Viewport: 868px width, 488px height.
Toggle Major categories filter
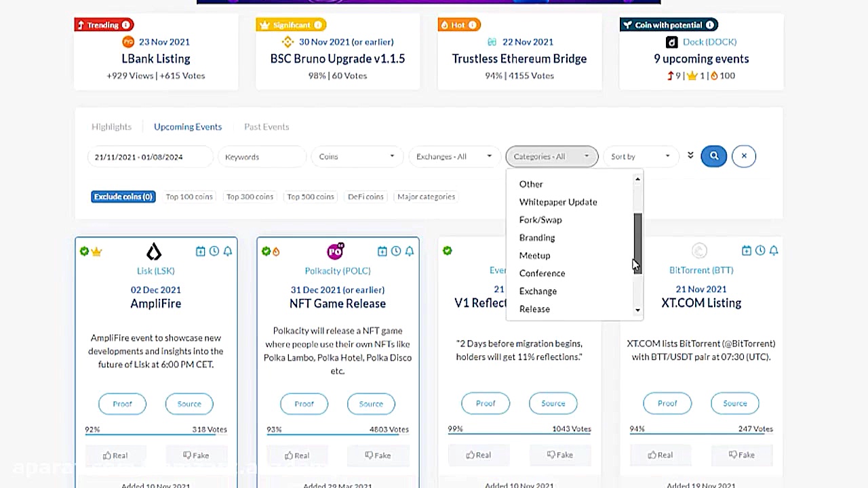click(x=427, y=197)
